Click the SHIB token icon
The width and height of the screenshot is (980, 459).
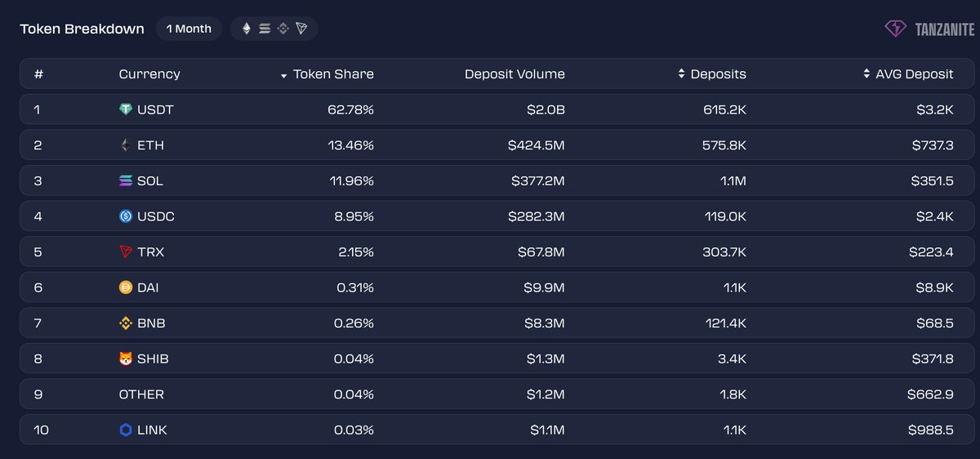click(x=126, y=359)
